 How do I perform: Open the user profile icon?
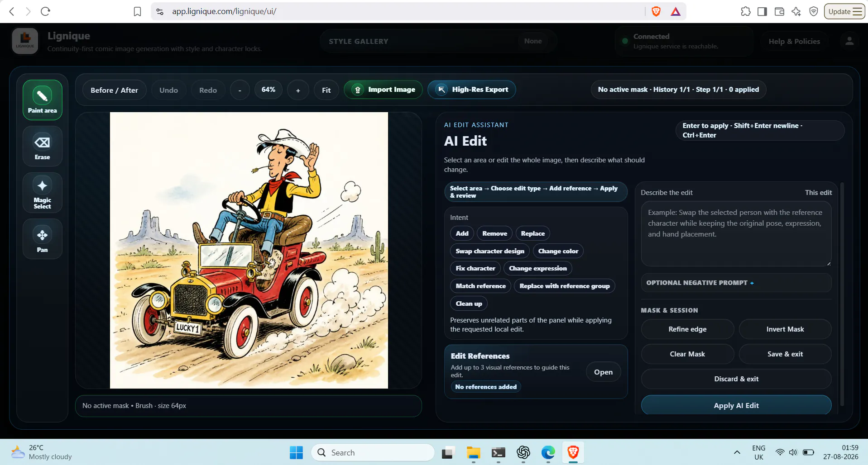coord(849,41)
